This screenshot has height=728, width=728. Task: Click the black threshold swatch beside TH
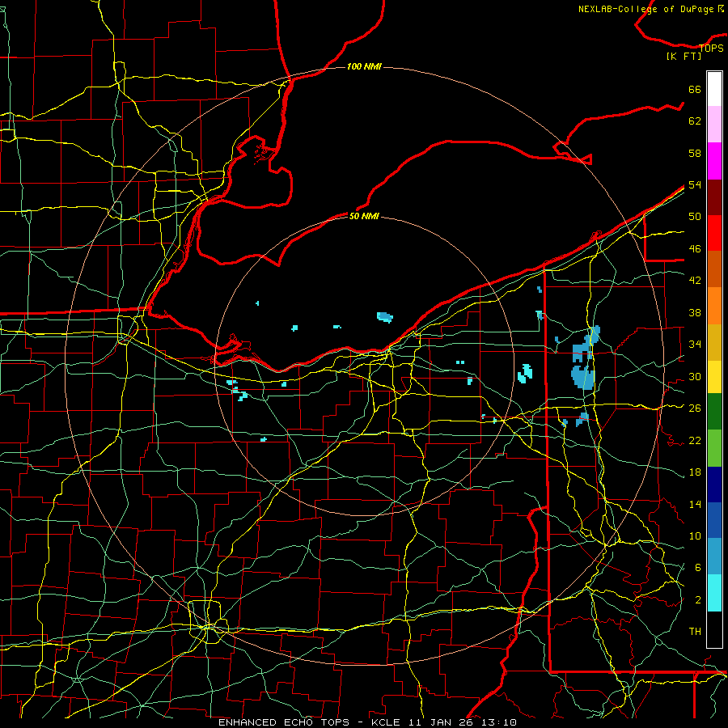(714, 629)
